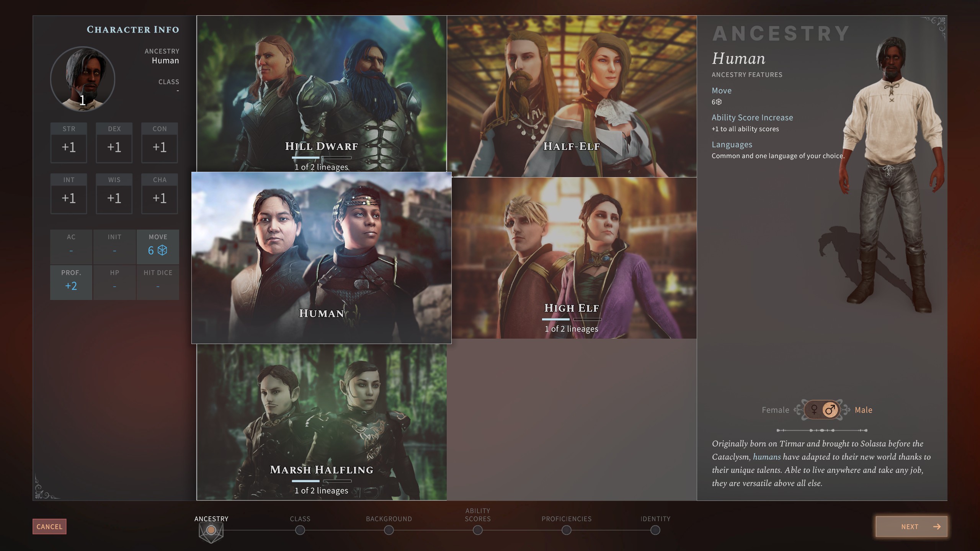This screenshot has height=551, width=980.
Task: Toggle gender to Female
Action: (x=812, y=410)
